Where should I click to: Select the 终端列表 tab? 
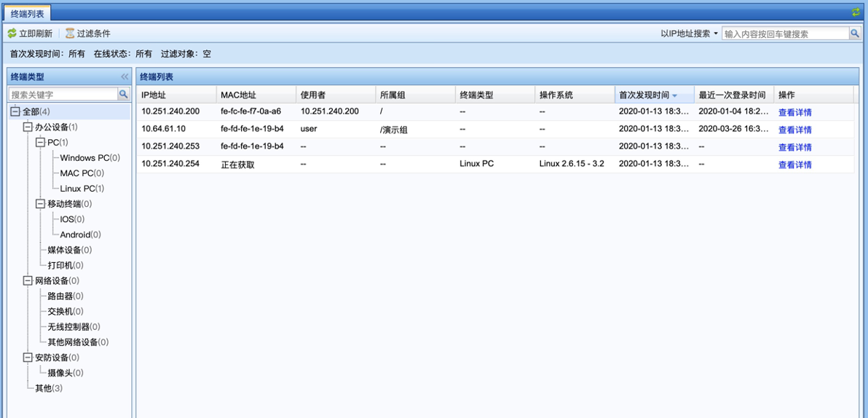click(x=27, y=13)
